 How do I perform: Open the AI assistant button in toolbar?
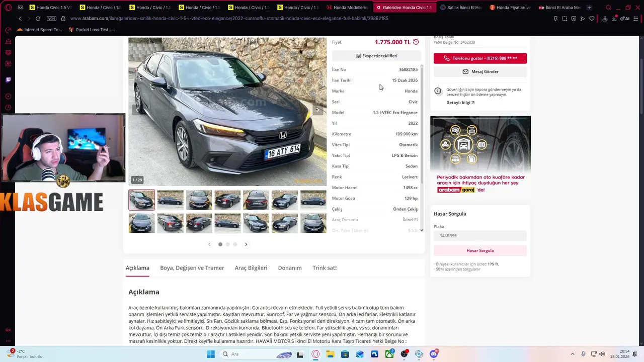pyautogui.click(x=625, y=19)
